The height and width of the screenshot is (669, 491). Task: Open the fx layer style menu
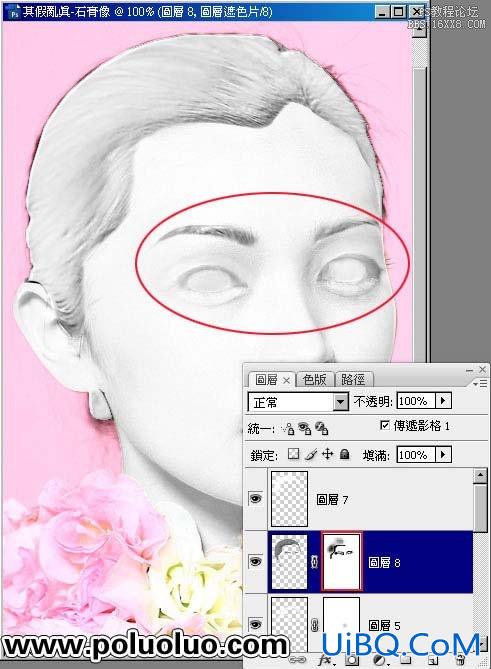tap(326, 660)
